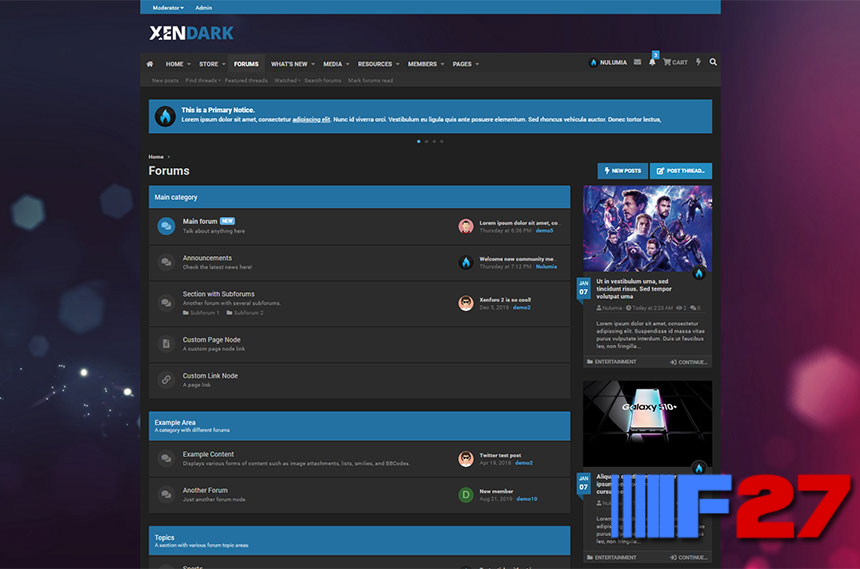This screenshot has height=569, width=860.
Task: Select the third notice carousel dot
Action: click(x=434, y=141)
